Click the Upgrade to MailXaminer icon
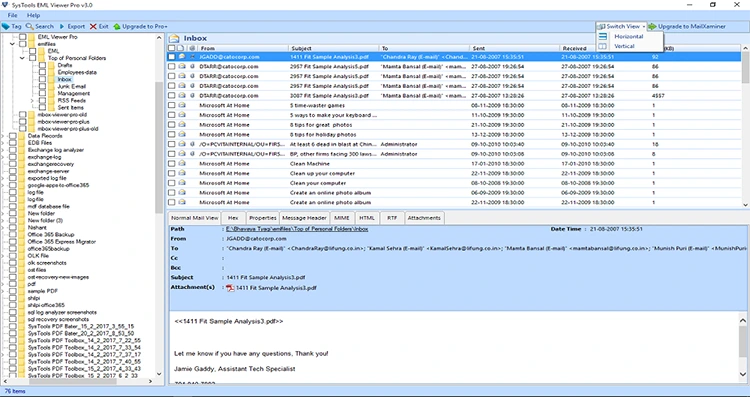The width and height of the screenshot is (750, 397). pos(652,26)
